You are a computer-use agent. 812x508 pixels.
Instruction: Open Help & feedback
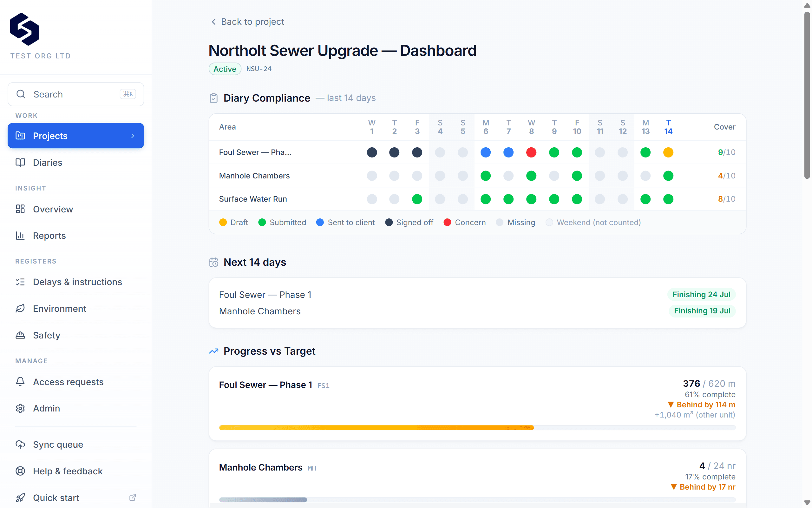click(x=76, y=471)
